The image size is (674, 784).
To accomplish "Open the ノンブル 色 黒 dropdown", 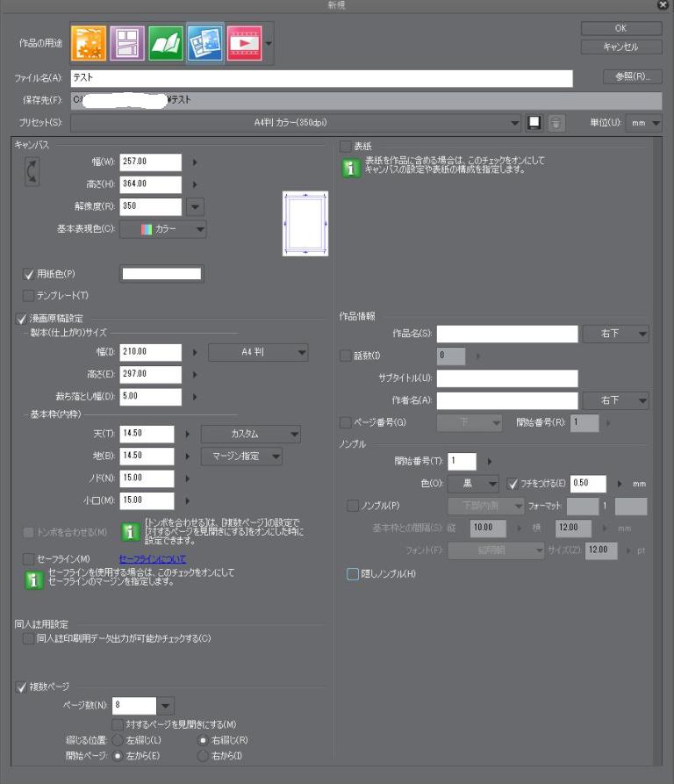I will 473,484.
